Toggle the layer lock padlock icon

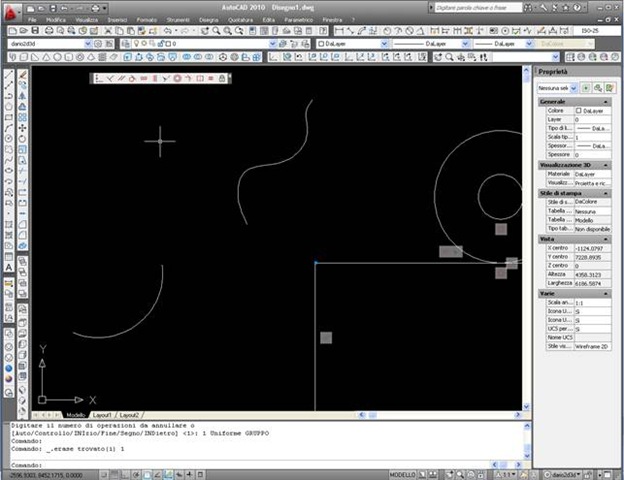coord(161,43)
